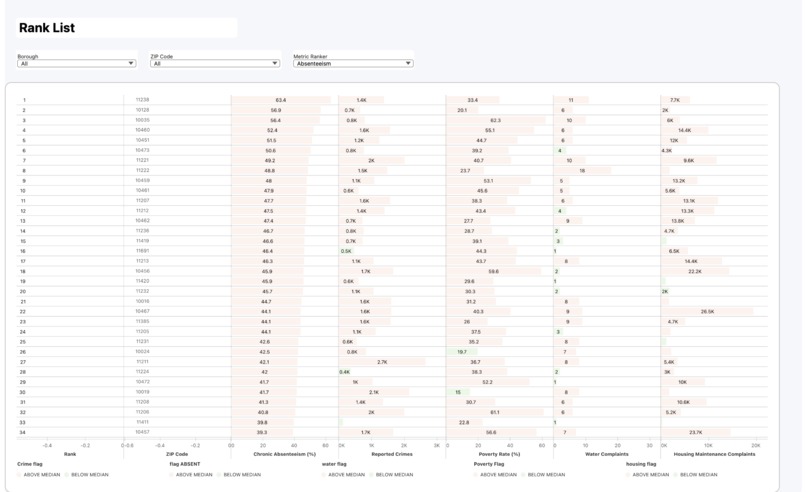The height and width of the screenshot is (492, 806).
Task: Click the green 15 poverty bar in rank 30
Action: coord(458,392)
